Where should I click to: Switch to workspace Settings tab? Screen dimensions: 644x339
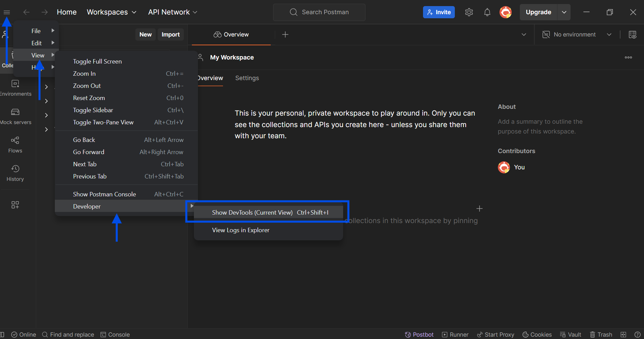tap(247, 78)
